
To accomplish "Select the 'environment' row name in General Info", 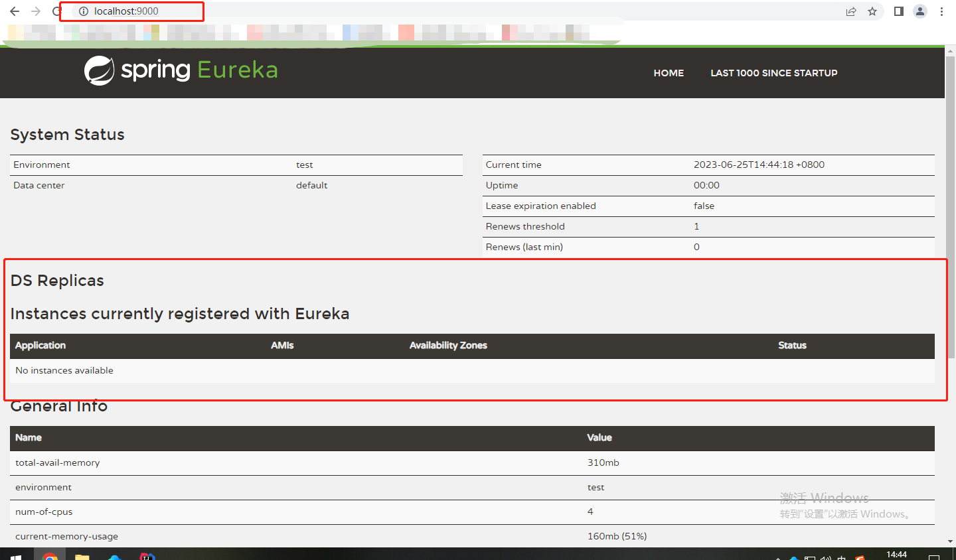I will 43,488.
